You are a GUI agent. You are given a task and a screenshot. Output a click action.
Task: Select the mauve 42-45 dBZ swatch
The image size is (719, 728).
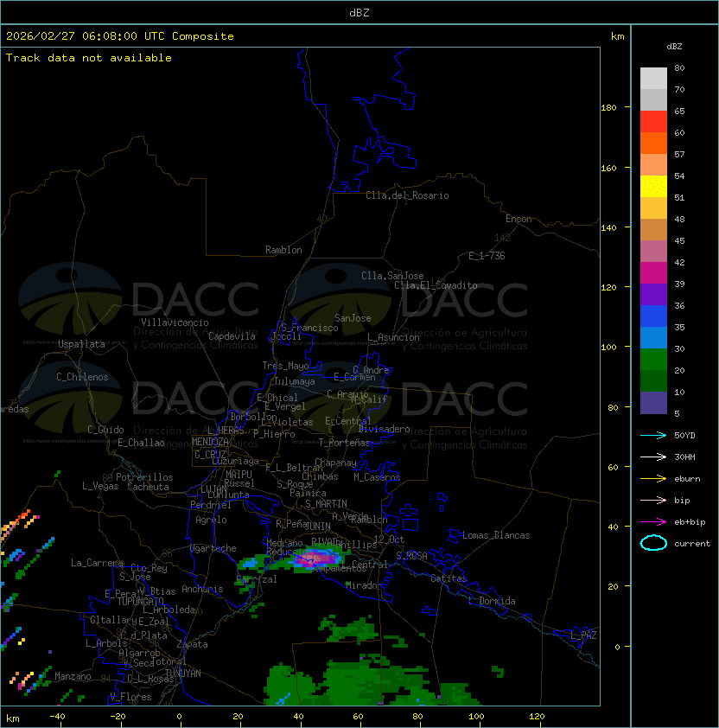[653, 252]
